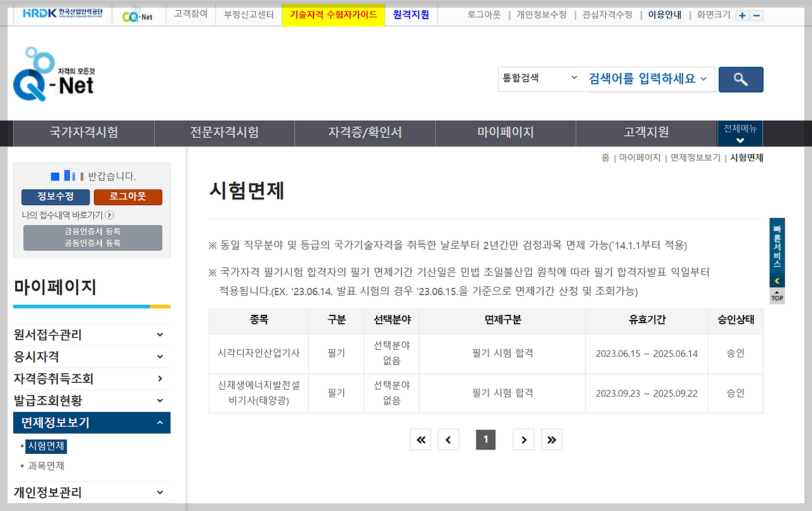Screen dimensions: 812x511
Task: Click 금융인증서 등록 공동인증서 등록 button
Action: click(93, 237)
